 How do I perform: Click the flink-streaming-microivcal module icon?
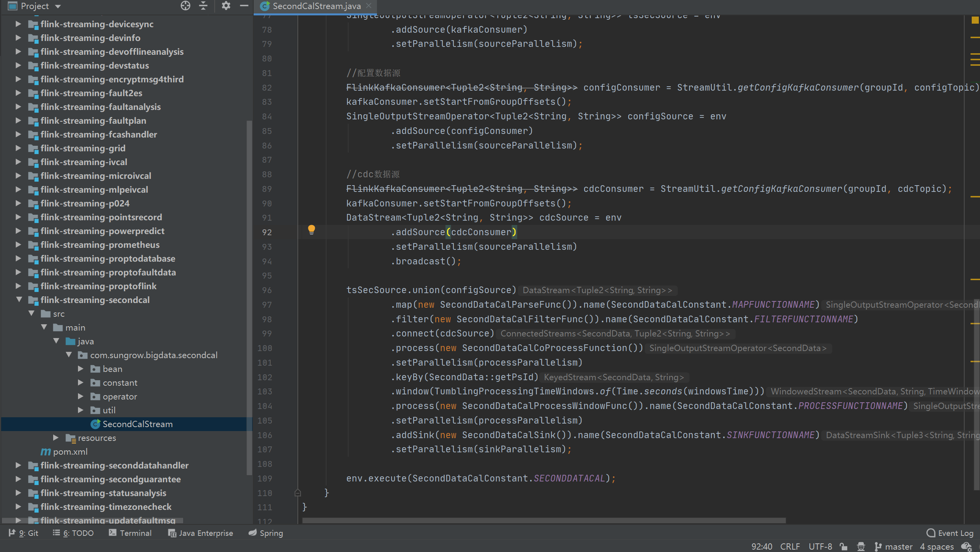(x=33, y=176)
